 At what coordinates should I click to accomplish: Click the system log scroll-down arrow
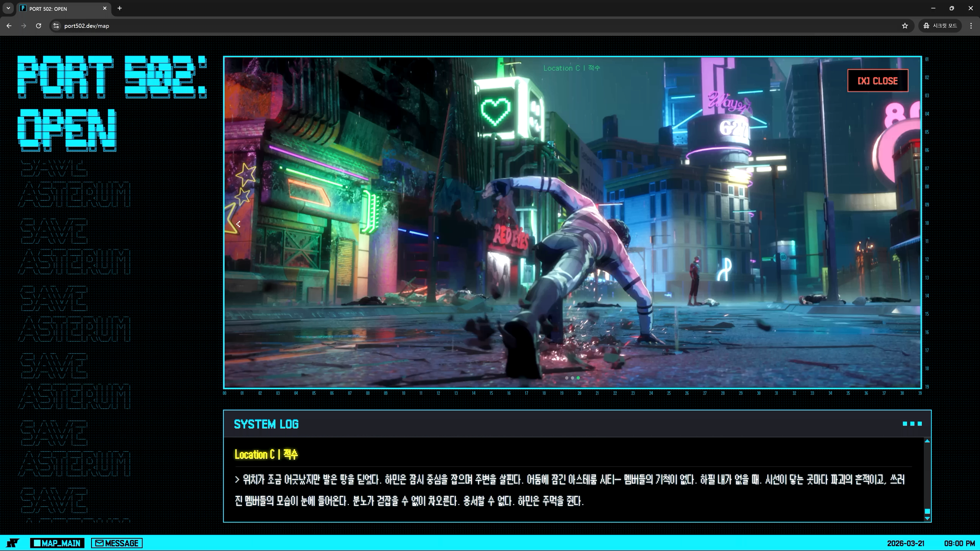point(927,518)
